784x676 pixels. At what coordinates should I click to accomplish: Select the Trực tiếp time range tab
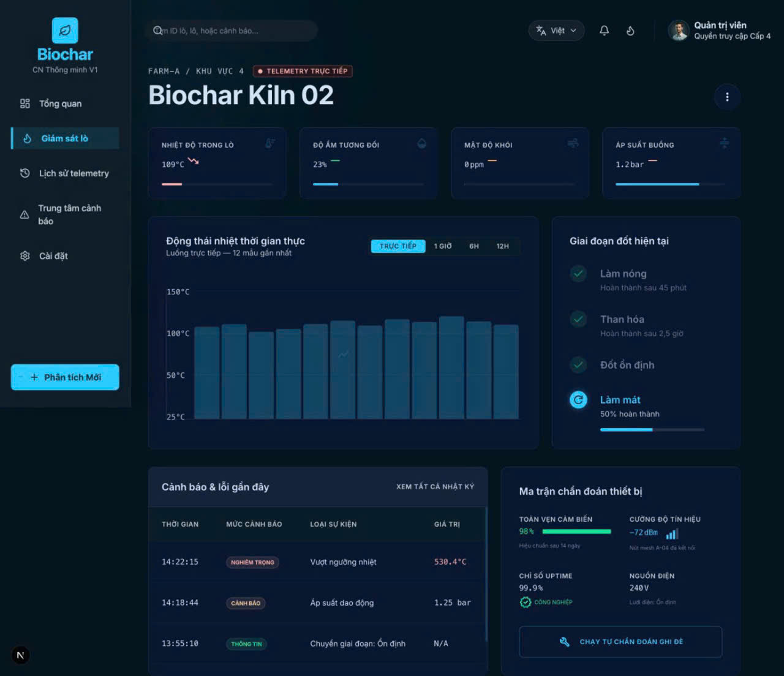pos(398,246)
